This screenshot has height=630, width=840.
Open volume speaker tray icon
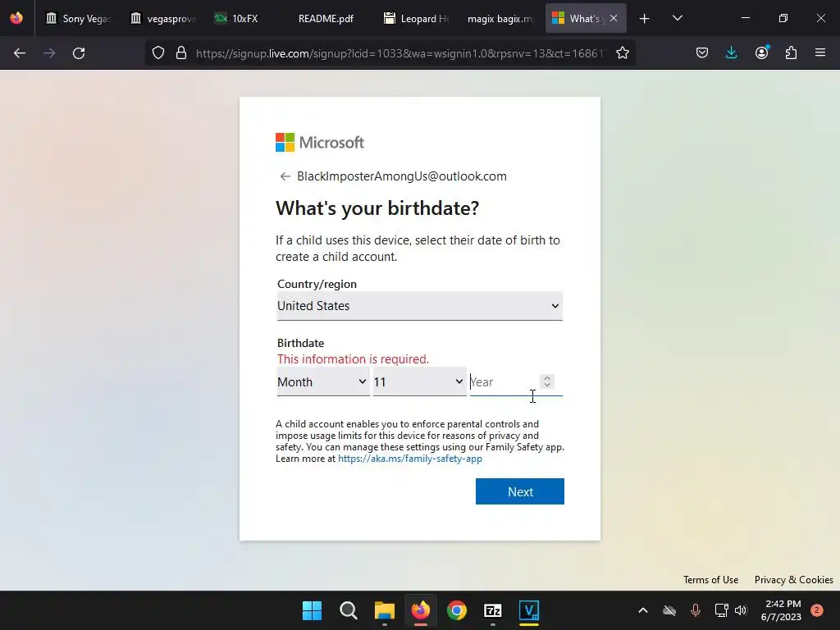click(x=741, y=610)
